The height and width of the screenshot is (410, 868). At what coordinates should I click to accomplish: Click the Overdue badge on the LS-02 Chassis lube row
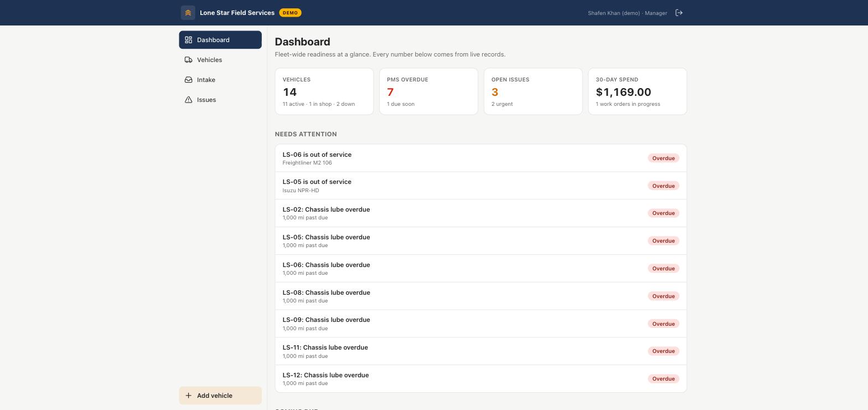pos(663,213)
